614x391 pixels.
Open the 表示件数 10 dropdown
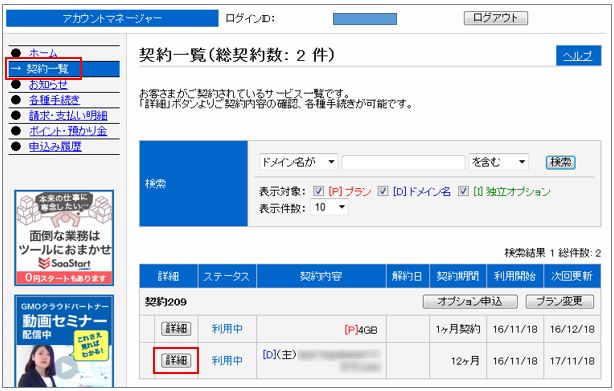pyautogui.click(x=329, y=207)
